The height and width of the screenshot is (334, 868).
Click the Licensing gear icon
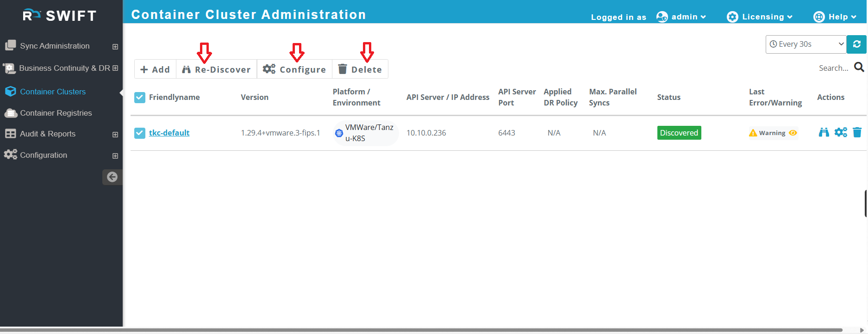[x=732, y=17]
